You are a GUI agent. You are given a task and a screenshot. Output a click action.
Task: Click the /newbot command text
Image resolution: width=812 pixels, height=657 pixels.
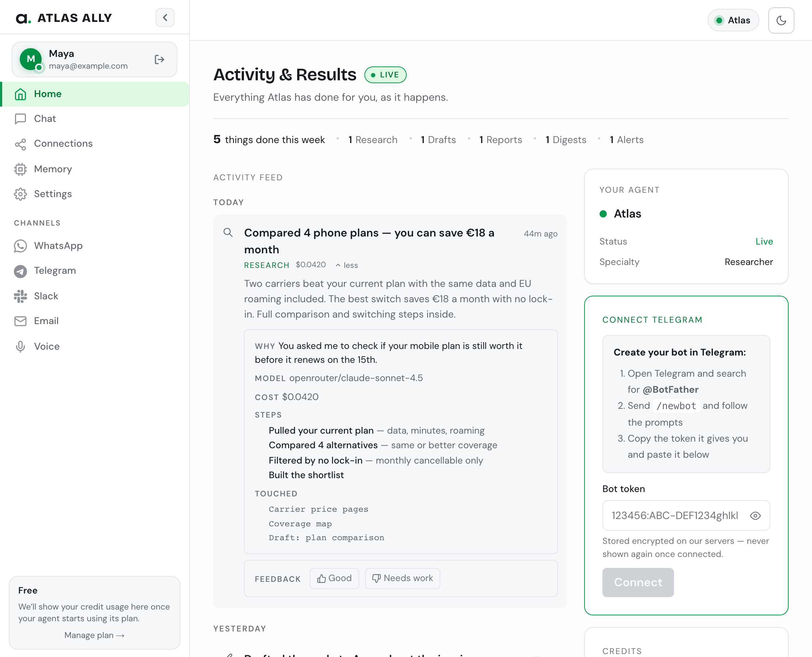[x=676, y=406]
